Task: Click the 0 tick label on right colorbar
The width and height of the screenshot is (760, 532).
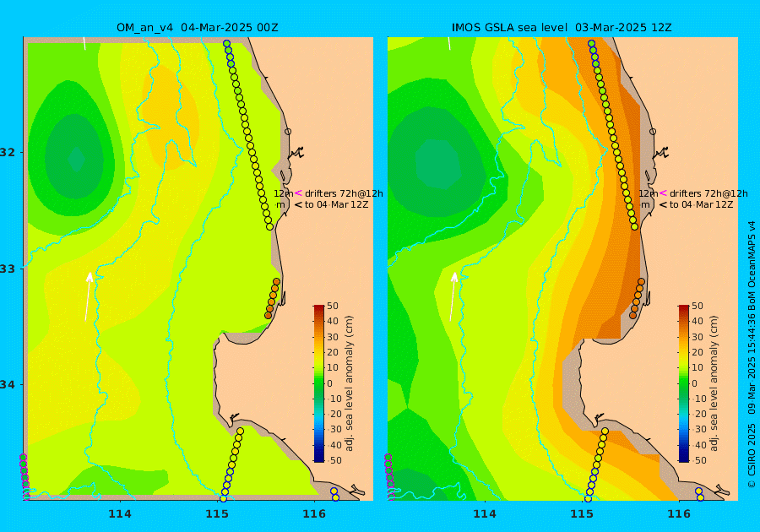Action: tap(695, 383)
